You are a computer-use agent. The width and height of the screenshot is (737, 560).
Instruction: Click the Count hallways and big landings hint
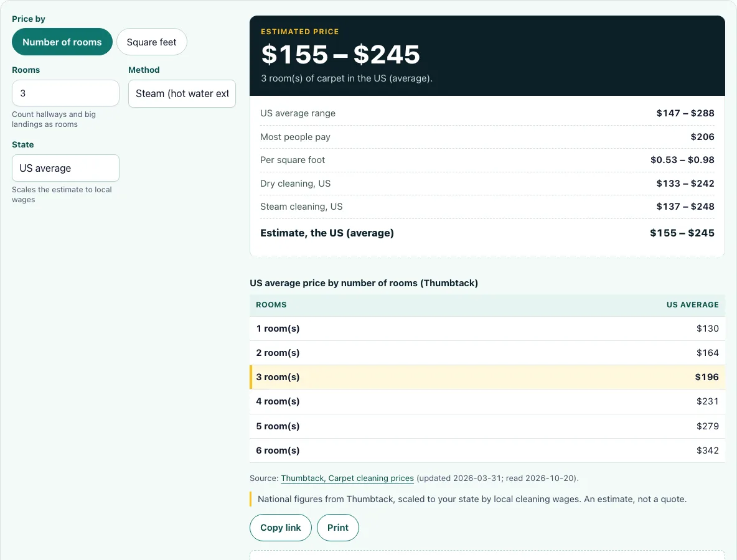54,119
